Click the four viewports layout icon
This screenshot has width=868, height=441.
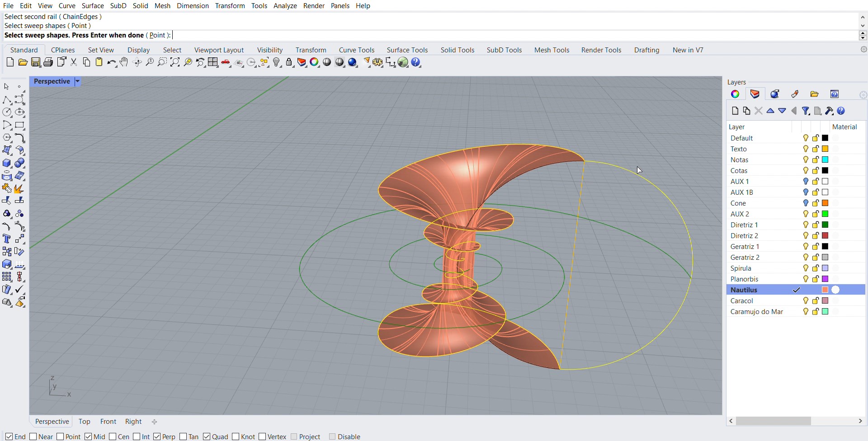pos(213,62)
